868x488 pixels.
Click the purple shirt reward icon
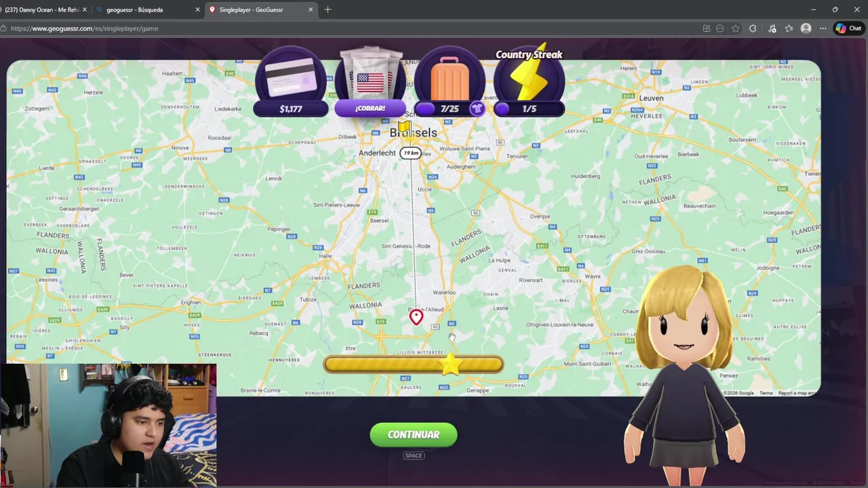tap(477, 108)
